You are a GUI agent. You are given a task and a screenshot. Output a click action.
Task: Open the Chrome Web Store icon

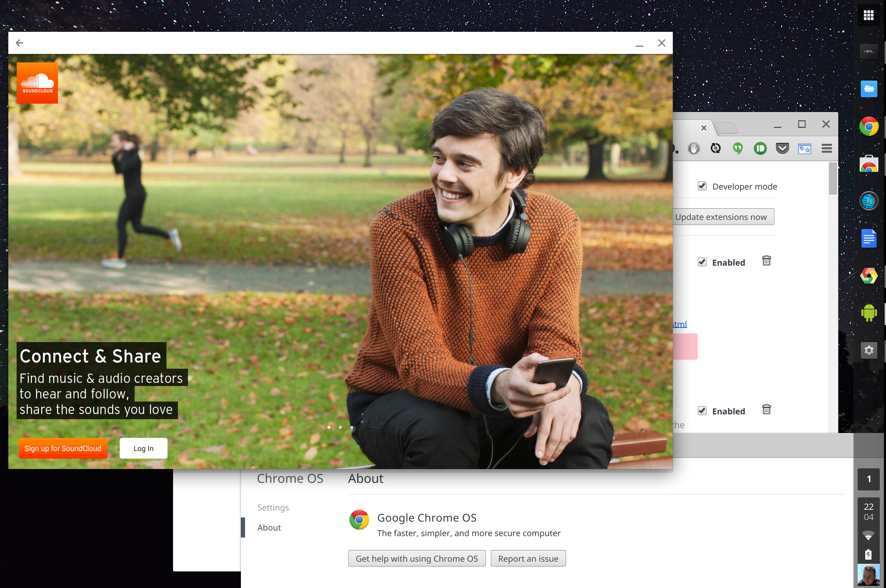[868, 165]
